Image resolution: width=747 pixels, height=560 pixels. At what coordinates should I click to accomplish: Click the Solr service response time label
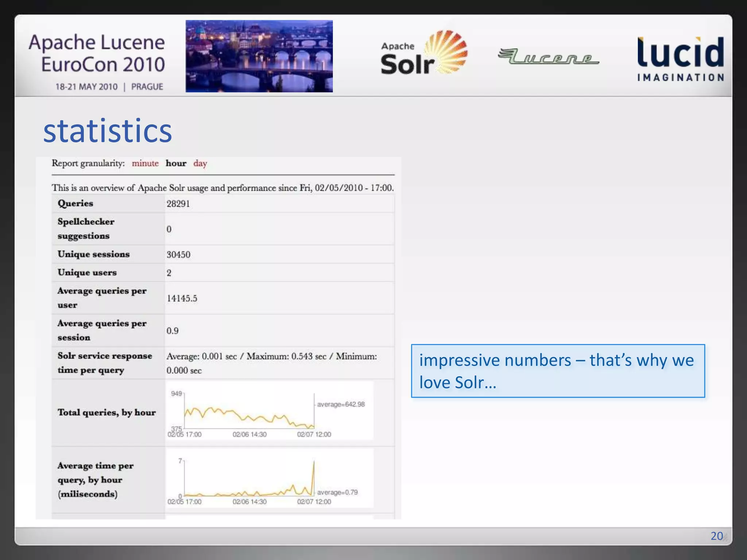[x=105, y=363]
